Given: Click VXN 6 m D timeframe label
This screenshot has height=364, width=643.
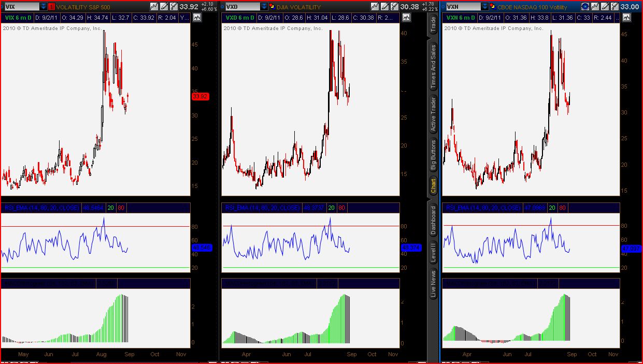Looking at the screenshot, I should point(460,17).
